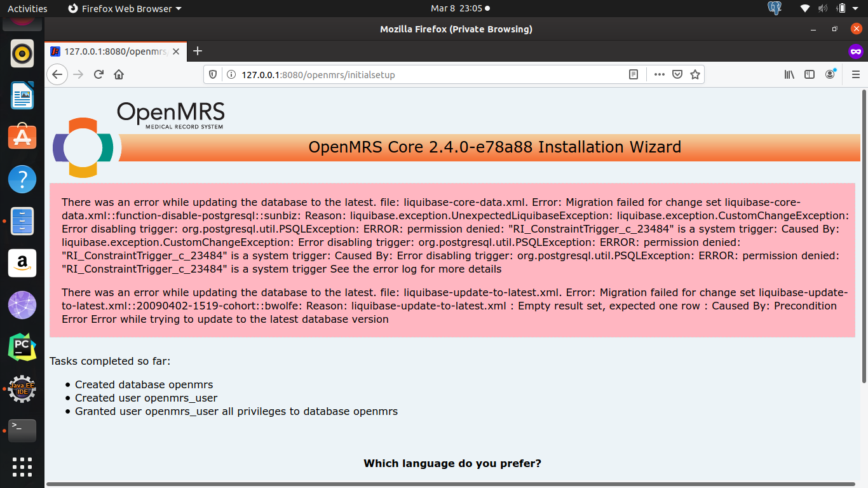Close the 127.0.0.1:8080/openmrs tab

tap(176, 51)
